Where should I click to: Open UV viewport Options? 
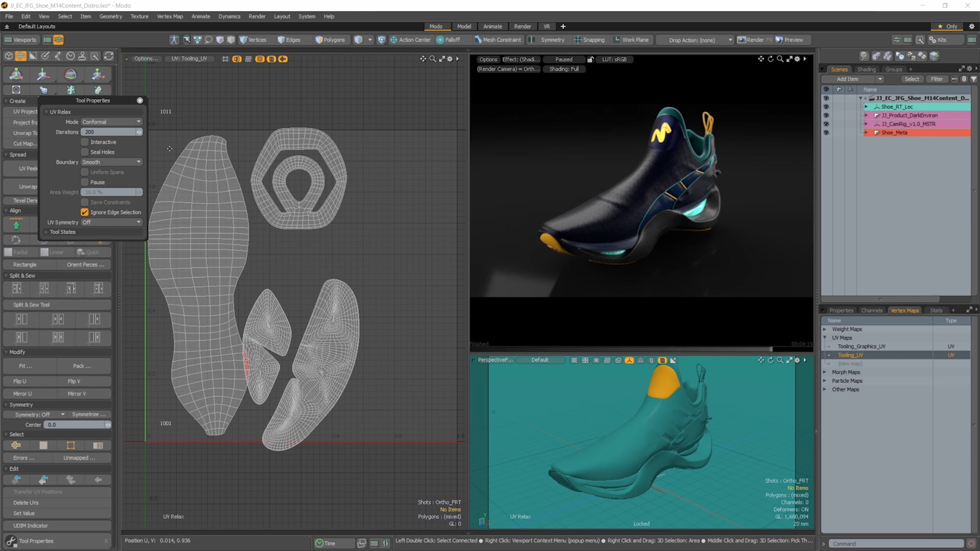[145, 58]
